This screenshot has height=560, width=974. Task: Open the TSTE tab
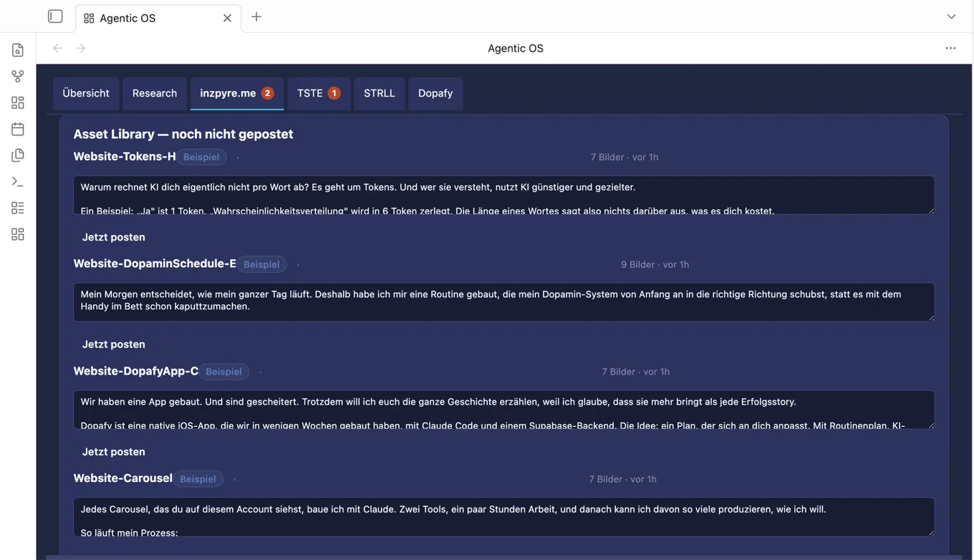click(x=319, y=94)
